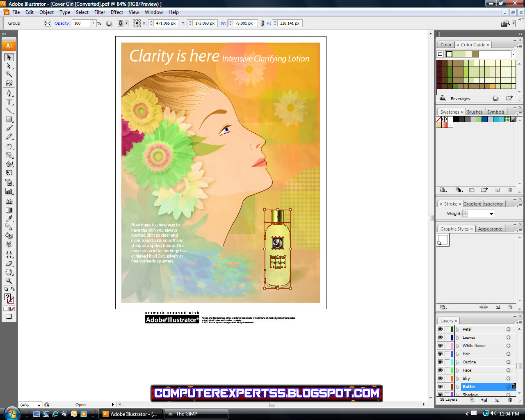The width and height of the screenshot is (525, 420).
Task: Expand the Sky layer
Action: pyautogui.click(x=458, y=379)
